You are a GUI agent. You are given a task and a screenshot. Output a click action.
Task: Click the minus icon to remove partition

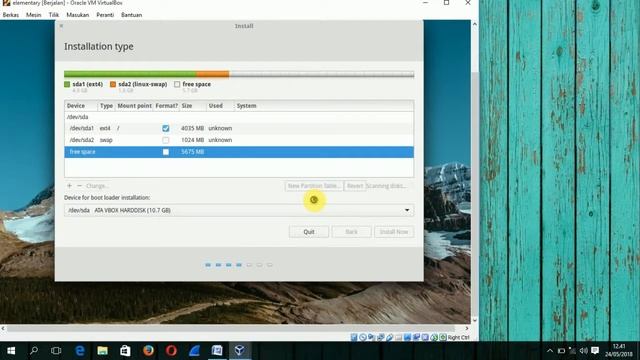click(79, 186)
